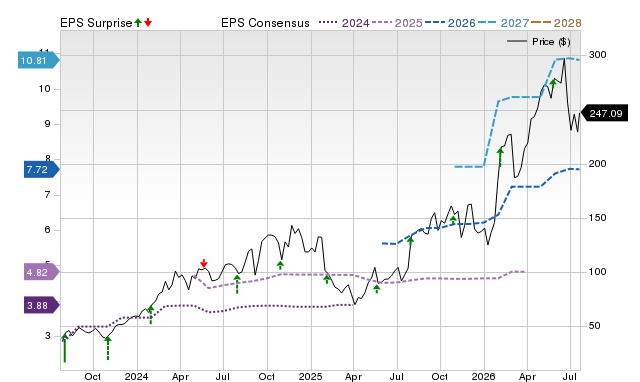Click the 200 label on the price axis
The width and height of the screenshot is (640, 382).
tap(598, 164)
